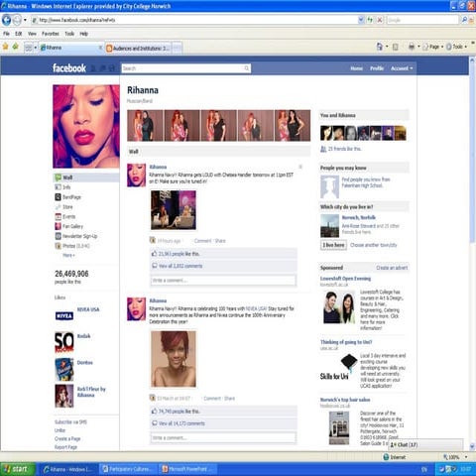The image size is (476, 476).
Task: Close the Rihanna browser tab
Action: pyautogui.click(x=100, y=48)
